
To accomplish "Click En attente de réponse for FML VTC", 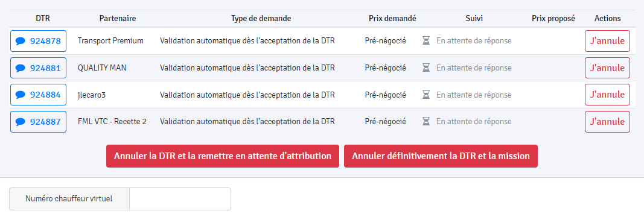I will [x=474, y=122].
